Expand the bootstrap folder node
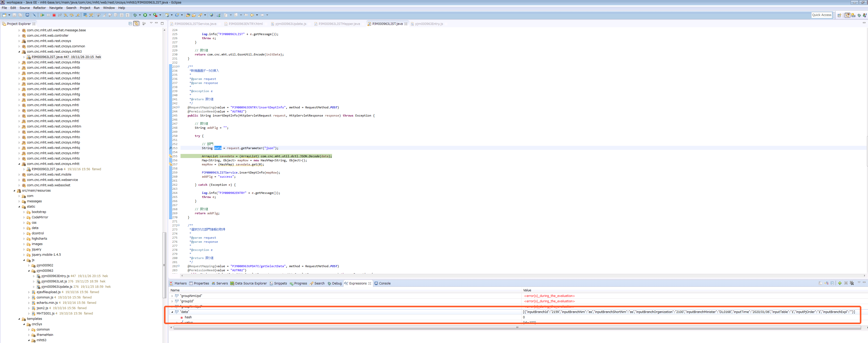The image size is (868, 343). (x=24, y=212)
